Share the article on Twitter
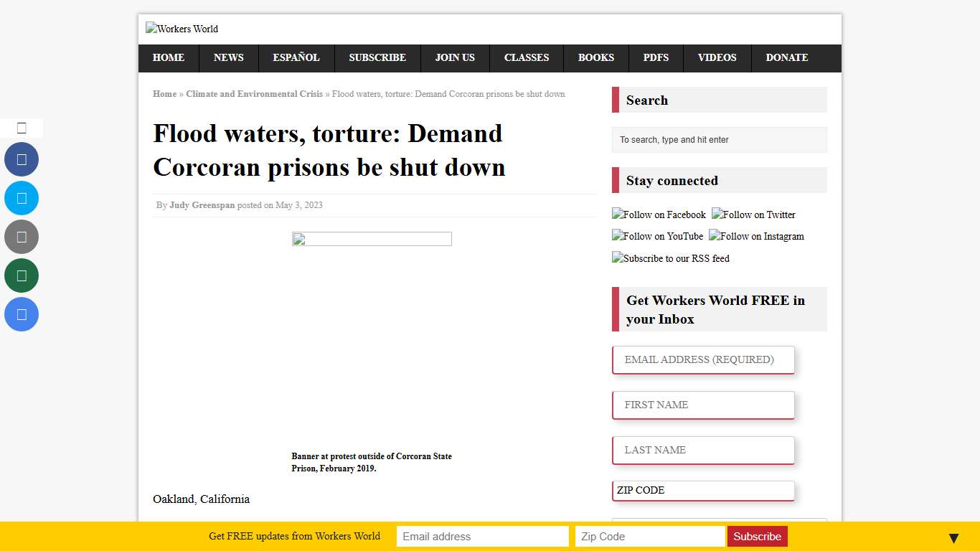The height and width of the screenshot is (551, 980). (x=22, y=198)
